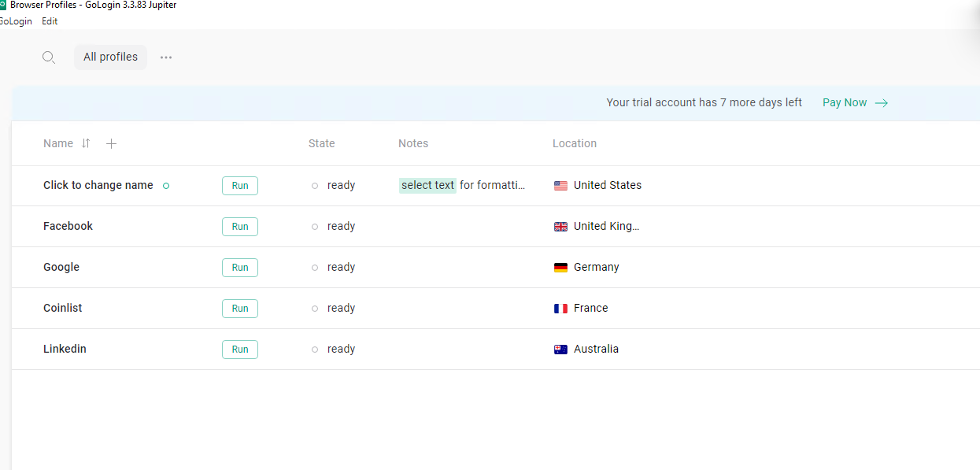Image resolution: width=980 pixels, height=470 pixels.
Task: Run the Facebook profile
Action: pos(240,227)
